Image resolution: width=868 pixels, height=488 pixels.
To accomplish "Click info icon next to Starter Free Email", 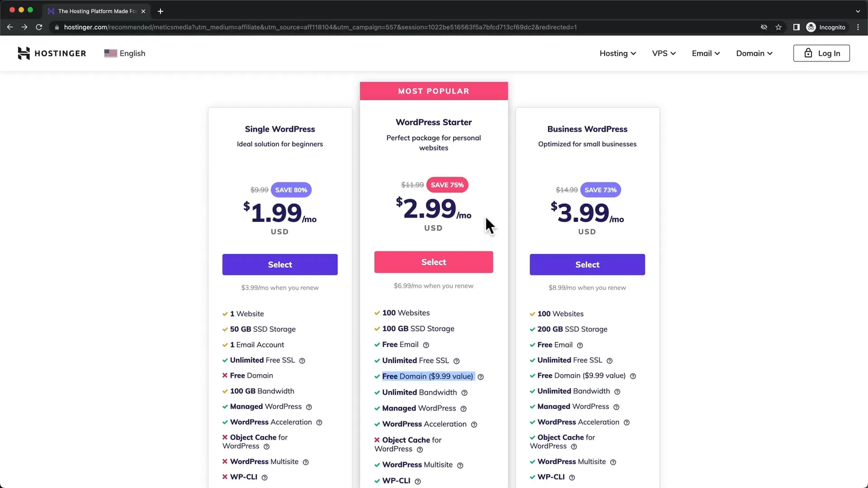I will click(426, 345).
